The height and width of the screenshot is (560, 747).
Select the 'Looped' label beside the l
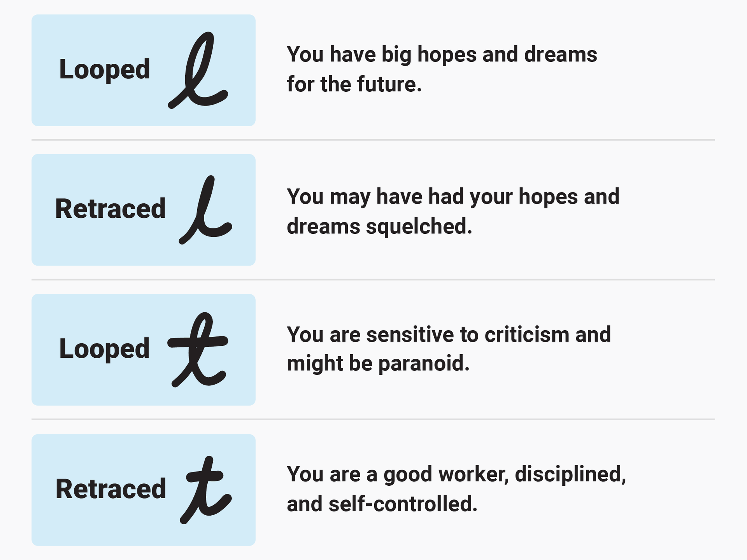coord(104,70)
